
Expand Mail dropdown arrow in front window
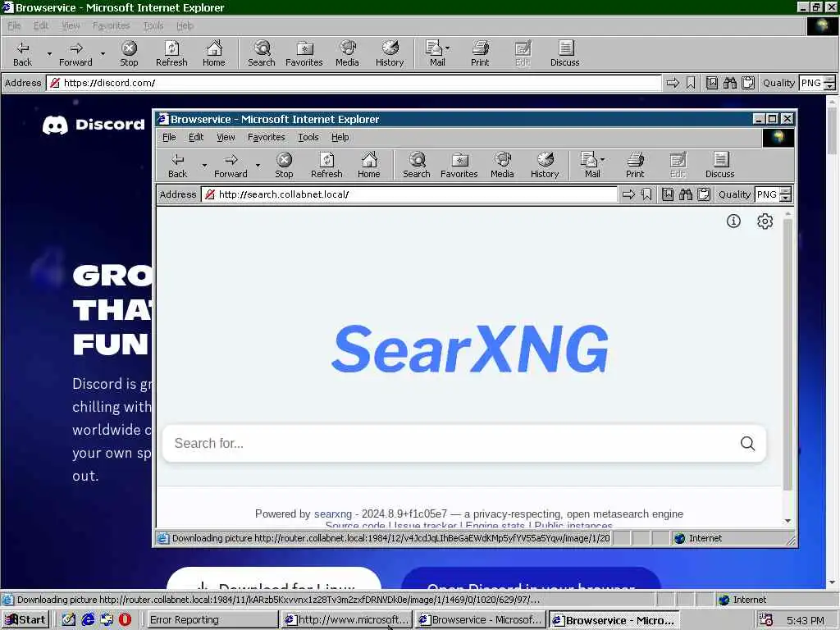[603, 160]
